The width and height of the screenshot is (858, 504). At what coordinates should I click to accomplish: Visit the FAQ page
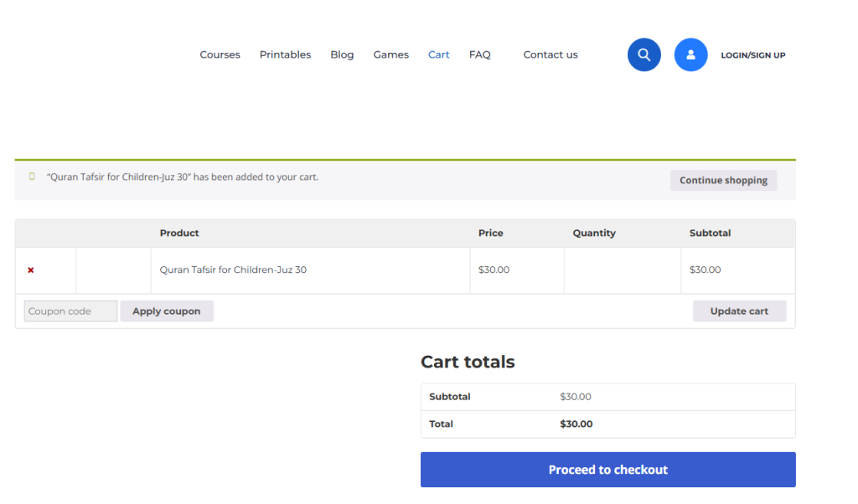click(x=479, y=54)
